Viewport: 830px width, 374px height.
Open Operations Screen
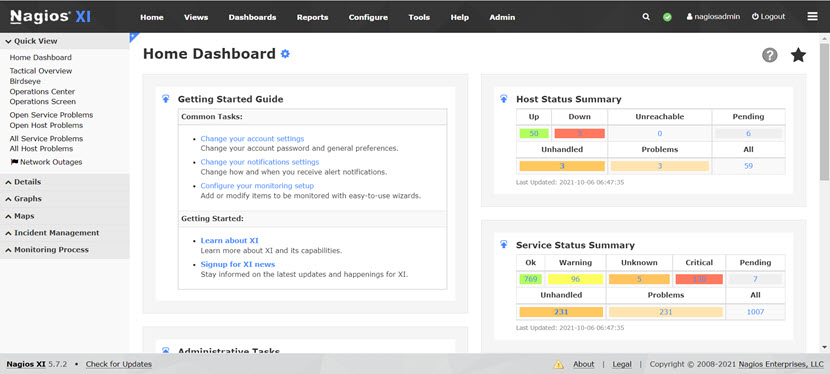click(x=43, y=102)
